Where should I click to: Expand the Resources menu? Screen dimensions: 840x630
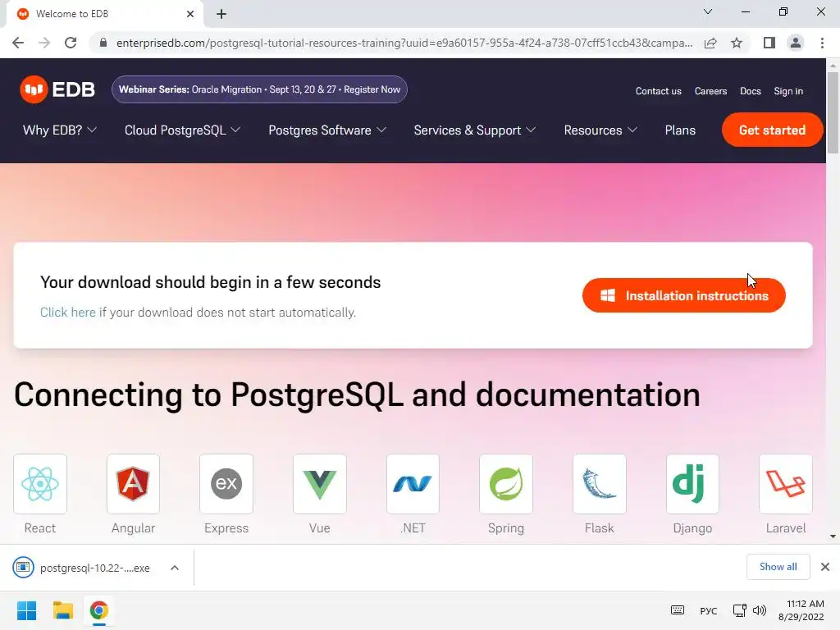[x=600, y=130]
